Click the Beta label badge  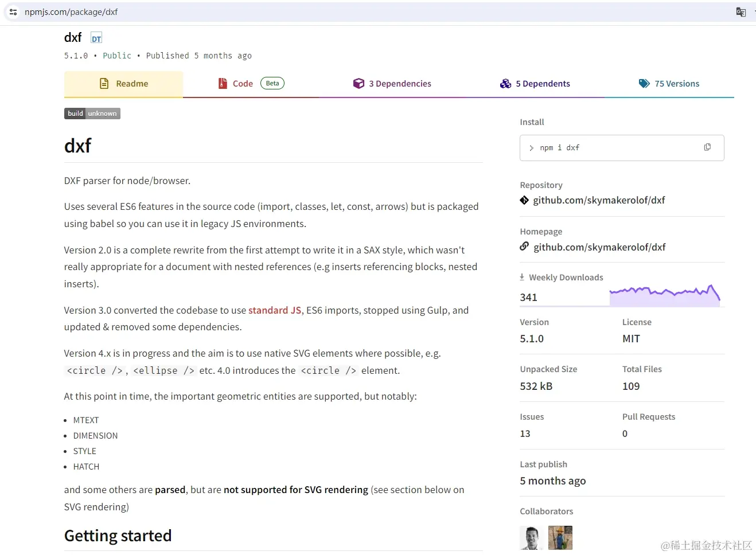[272, 83]
